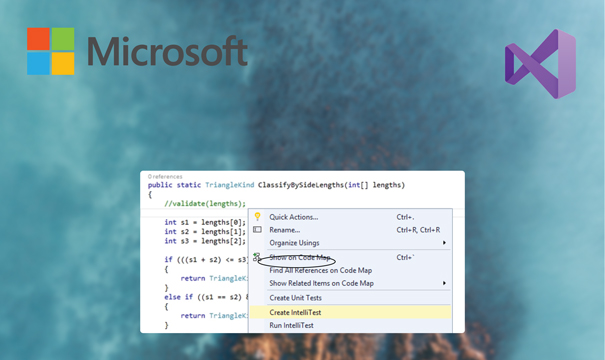Click the 'int s3 = lengths[2];' line

click(x=205, y=241)
